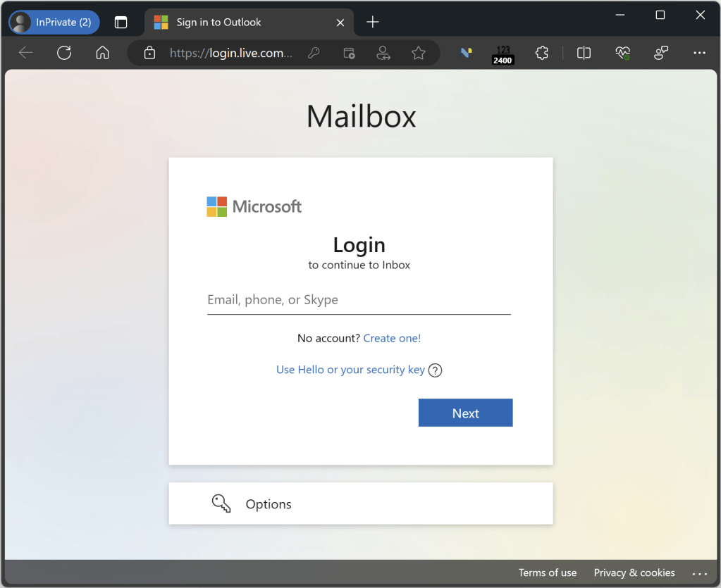Screen dimensions: 721x588
Task: Open the Extensions puzzle icon
Action: pyautogui.click(x=541, y=53)
